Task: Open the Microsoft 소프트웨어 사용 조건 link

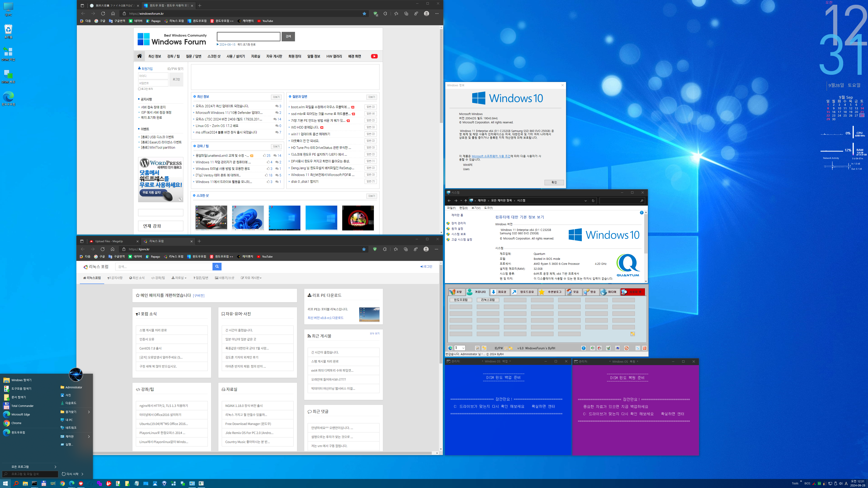Action: (491, 156)
